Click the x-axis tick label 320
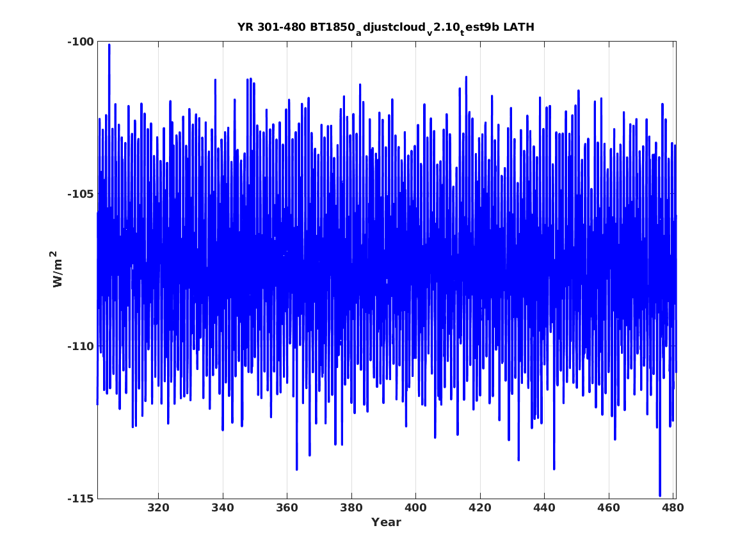The height and width of the screenshot is (560, 747). click(159, 508)
